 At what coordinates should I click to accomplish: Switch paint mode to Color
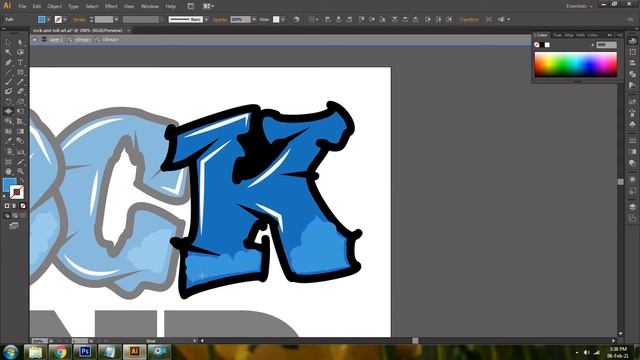7,206
